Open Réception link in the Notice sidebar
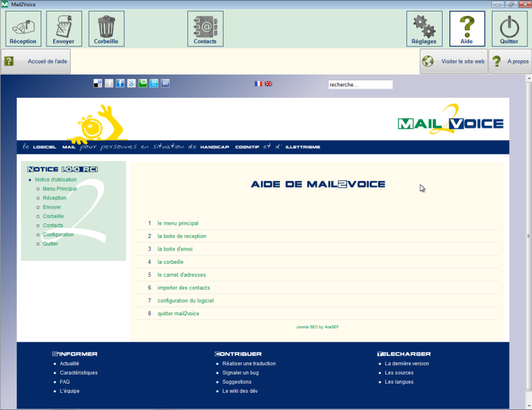Screen dimensions: 532x410 (x=54, y=198)
